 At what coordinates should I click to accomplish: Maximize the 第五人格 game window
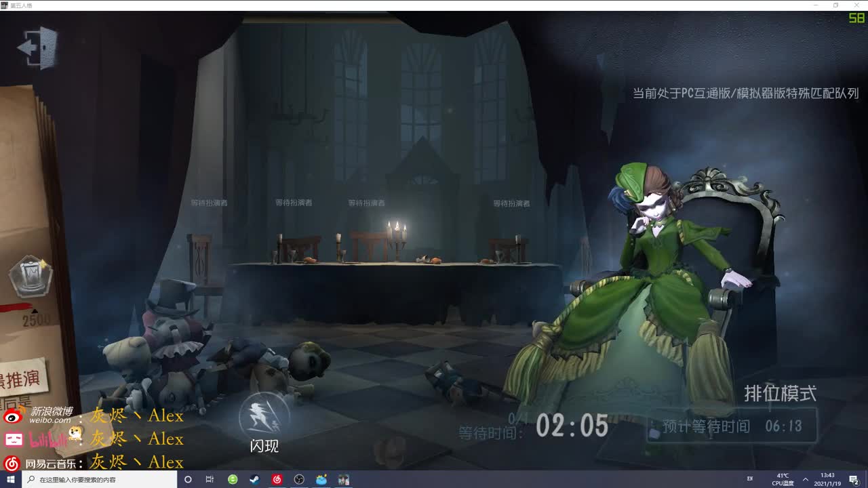pyautogui.click(x=836, y=5)
